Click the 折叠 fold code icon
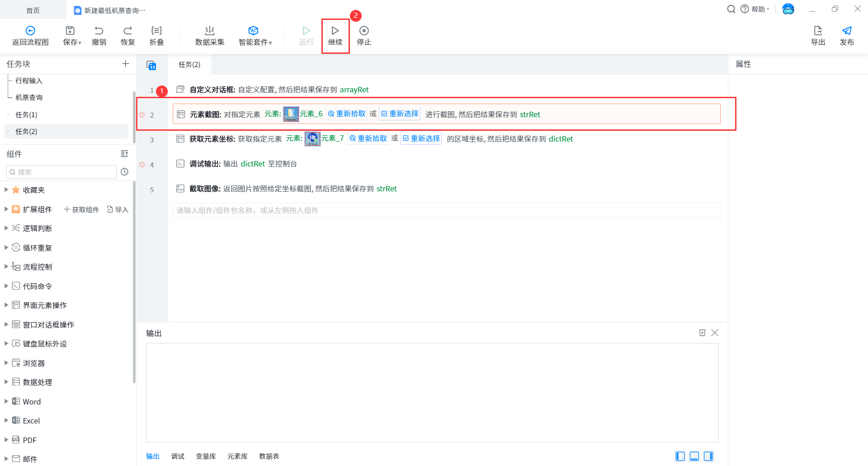 click(156, 31)
